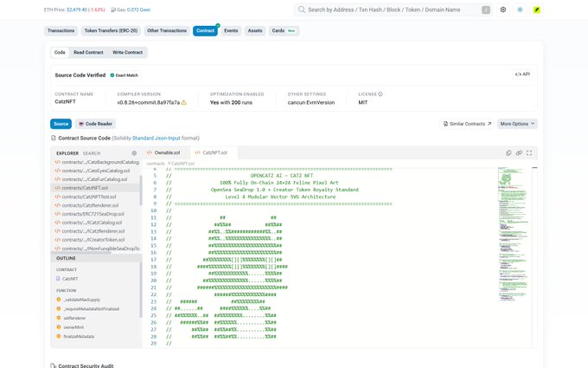Click the API button
The height and width of the screenshot is (368, 588).
tap(522, 74)
